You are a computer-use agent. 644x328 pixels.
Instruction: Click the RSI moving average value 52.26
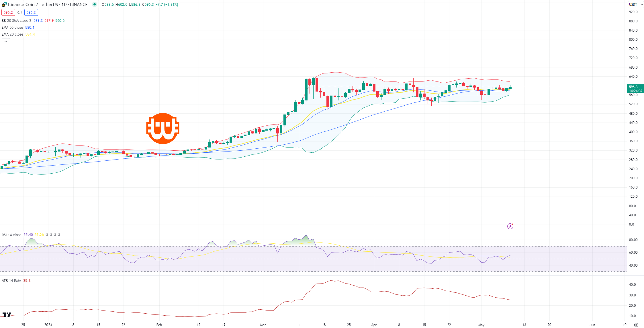tap(39, 235)
